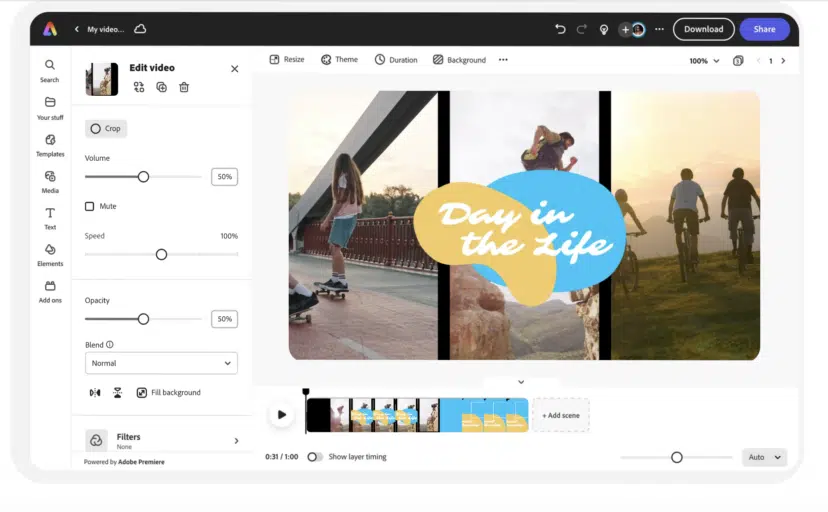Screen dimensions: 828x512
Task: Open the Theme option
Action: [340, 60]
